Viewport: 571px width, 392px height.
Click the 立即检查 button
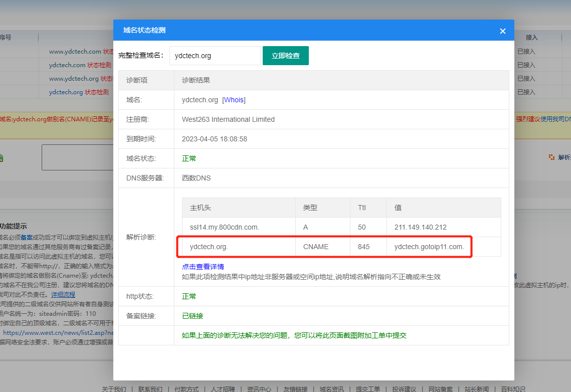pyautogui.click(x=285, y=56)
